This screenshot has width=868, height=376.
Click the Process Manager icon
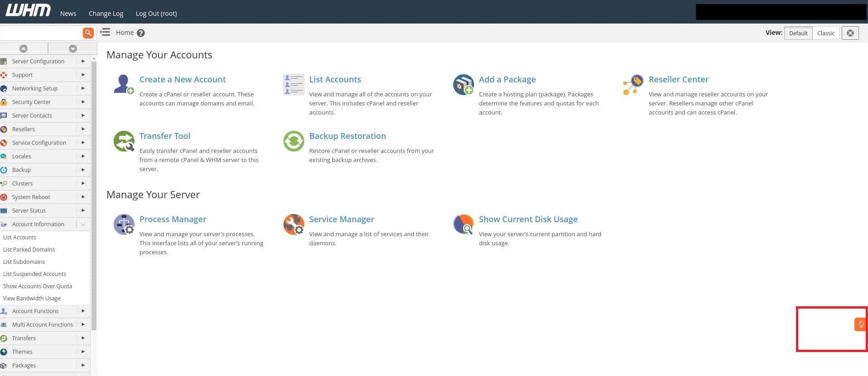point(124,224)
